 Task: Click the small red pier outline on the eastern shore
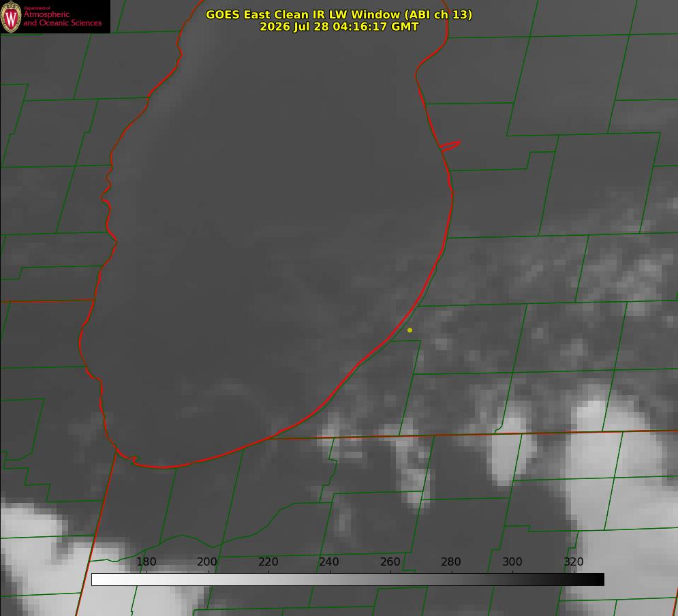click(450, 146)
